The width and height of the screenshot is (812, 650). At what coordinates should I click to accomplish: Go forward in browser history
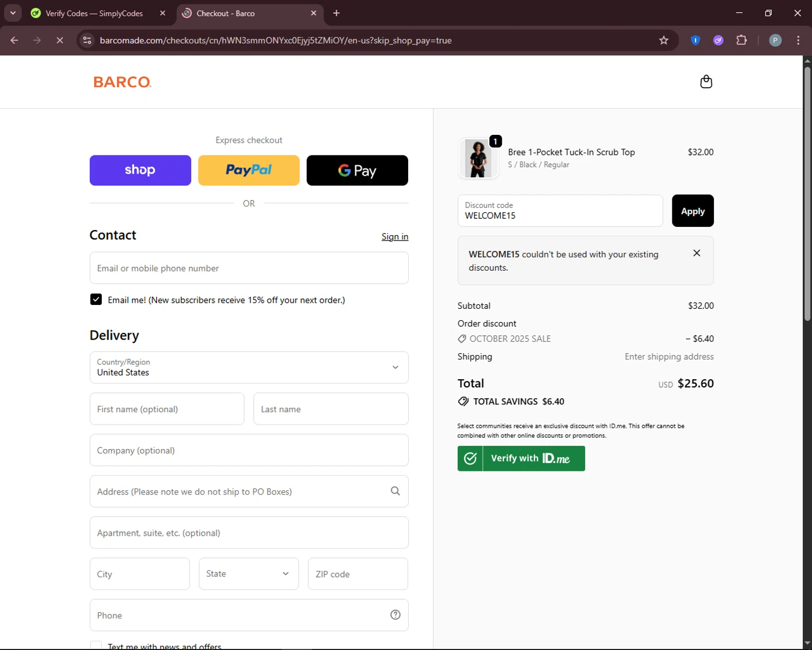(x=37, y=40)
